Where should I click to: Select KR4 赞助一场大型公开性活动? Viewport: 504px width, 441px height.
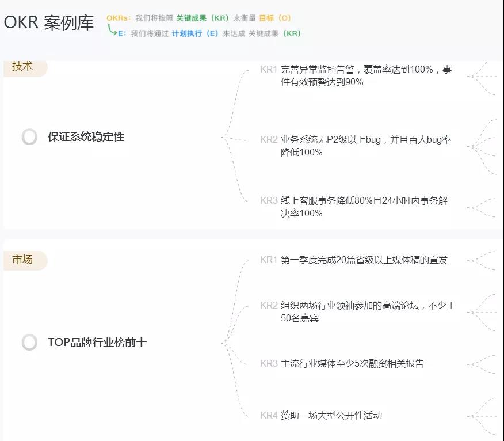coord(331,416)
